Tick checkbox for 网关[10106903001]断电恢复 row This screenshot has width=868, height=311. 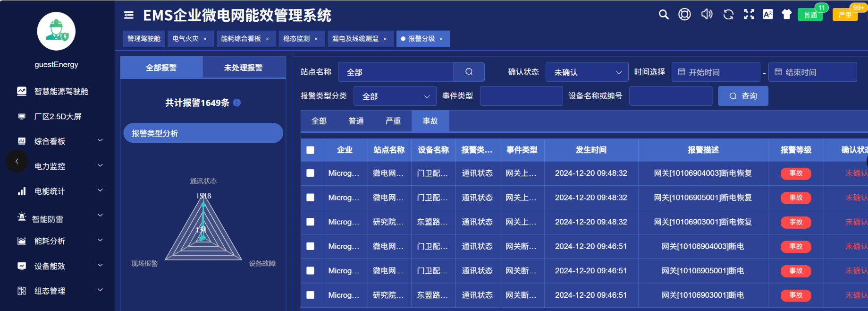[x=310, y=222]
